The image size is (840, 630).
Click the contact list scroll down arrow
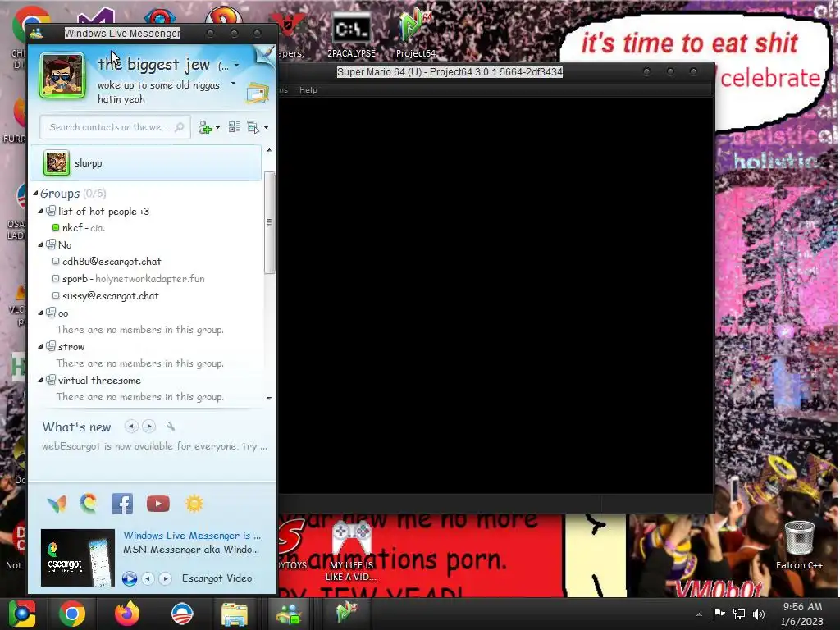[269, 398]
